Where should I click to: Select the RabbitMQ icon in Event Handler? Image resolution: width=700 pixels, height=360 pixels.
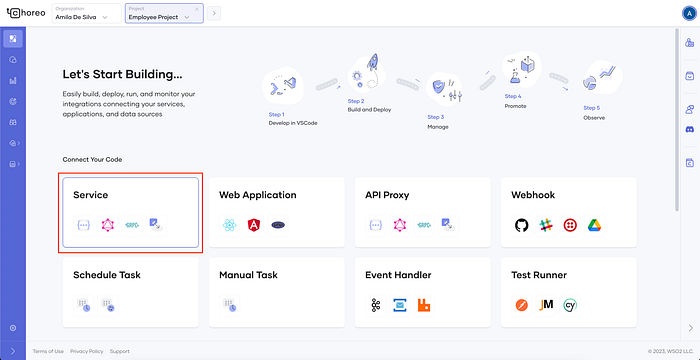pos(424,305)
